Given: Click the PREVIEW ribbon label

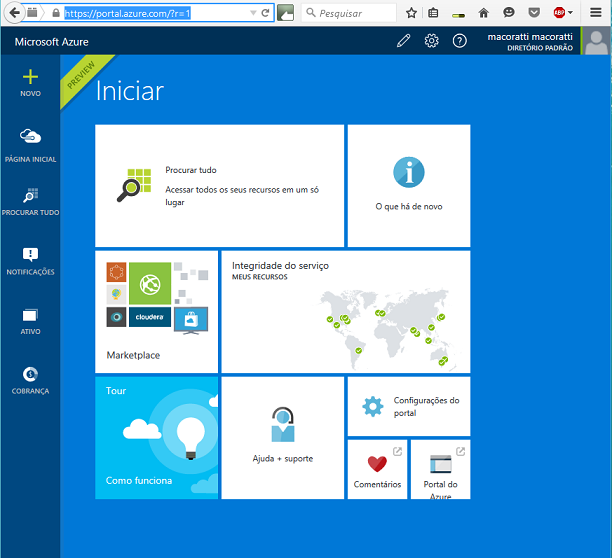Looking at the screenshot, I should coord(81,75).
